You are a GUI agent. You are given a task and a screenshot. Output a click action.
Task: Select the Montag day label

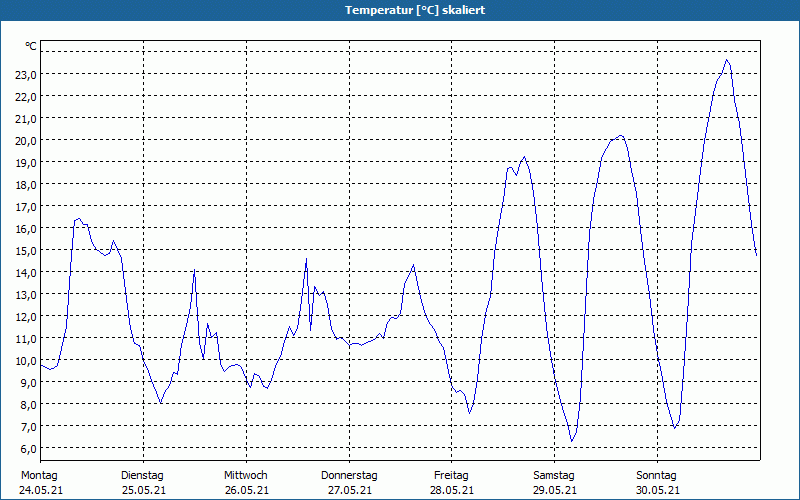[39, 475]
